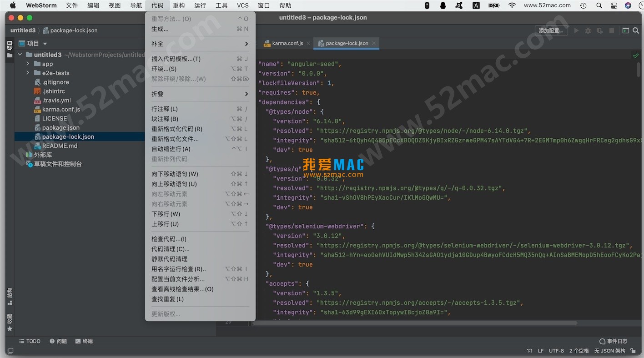Select .travis.yml file in project tree

point(56,100)
